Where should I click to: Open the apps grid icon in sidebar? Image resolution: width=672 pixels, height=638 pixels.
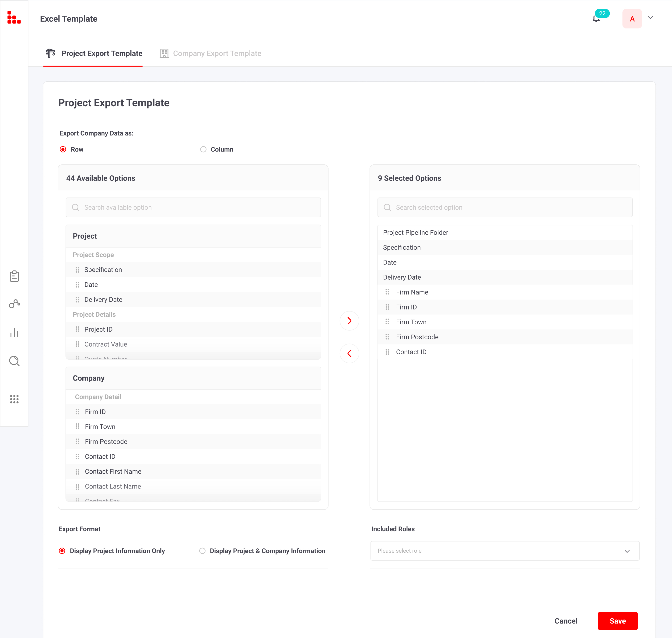tap(14, 399)
